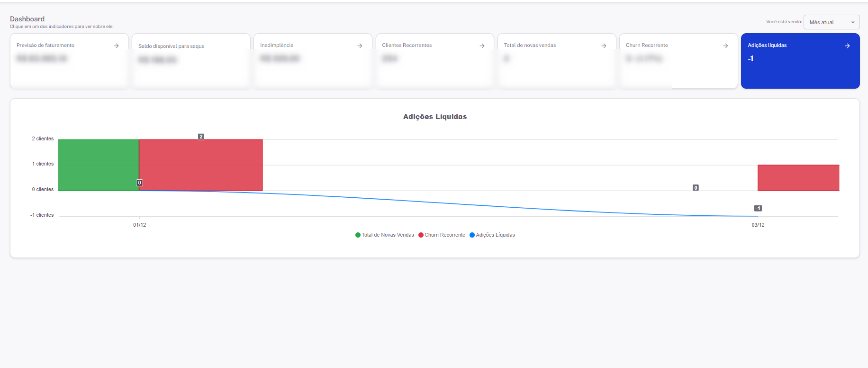Toggle Churn Recorrente legend series

tap(444, 235)
